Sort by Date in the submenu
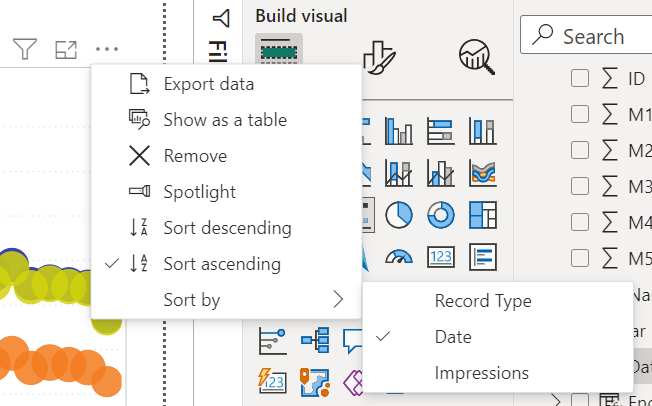 (x=498, y=337)
